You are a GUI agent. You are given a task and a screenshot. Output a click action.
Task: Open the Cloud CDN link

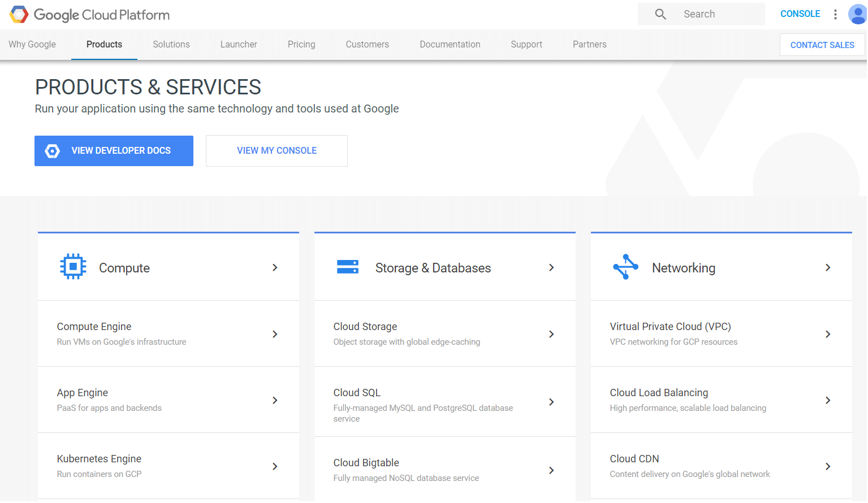634,459
